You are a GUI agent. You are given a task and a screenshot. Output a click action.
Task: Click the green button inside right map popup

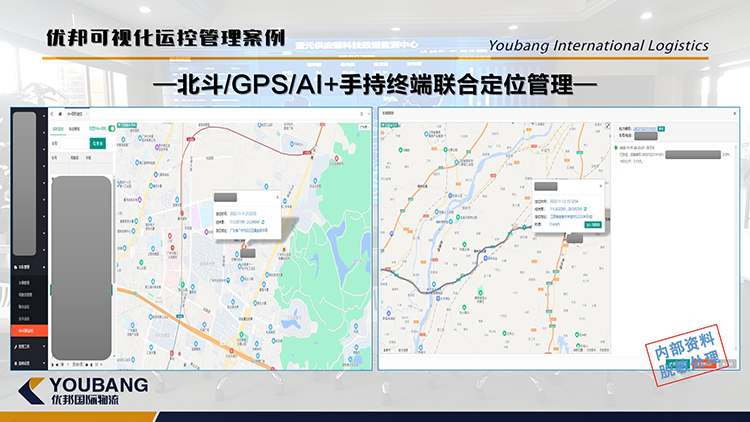tap(587, 225)
